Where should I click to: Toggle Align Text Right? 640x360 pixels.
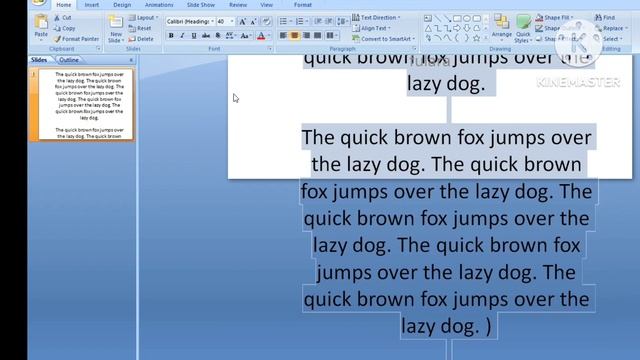(x=306, y=36)
